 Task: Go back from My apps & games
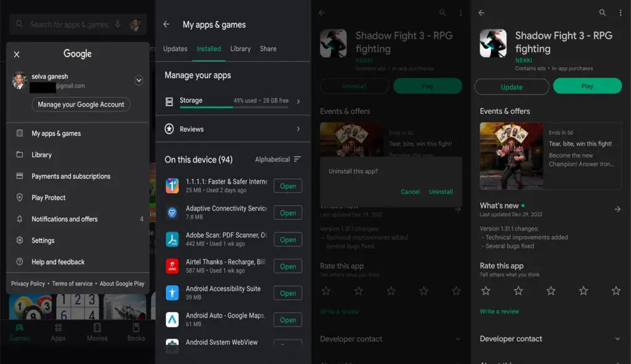pyautogui.click(x=166, y=25)
